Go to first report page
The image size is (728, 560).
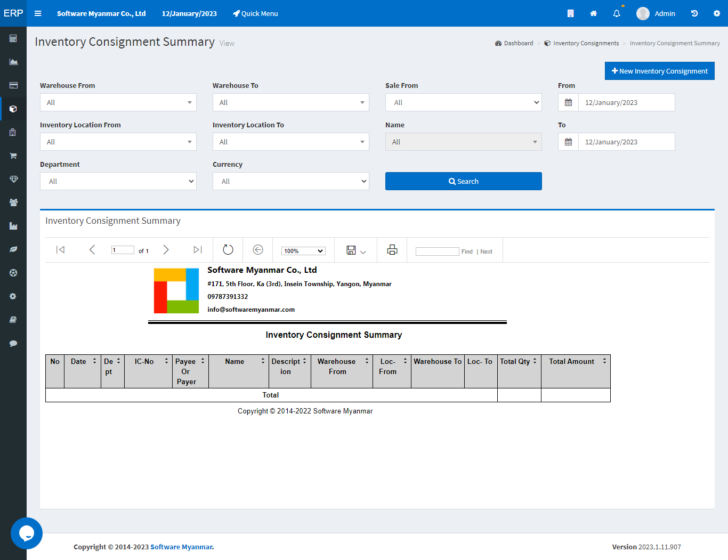coord(61,250)
